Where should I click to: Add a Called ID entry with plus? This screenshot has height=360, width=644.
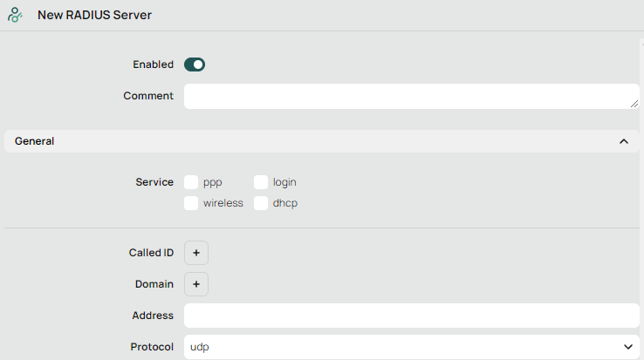point(196,253)
